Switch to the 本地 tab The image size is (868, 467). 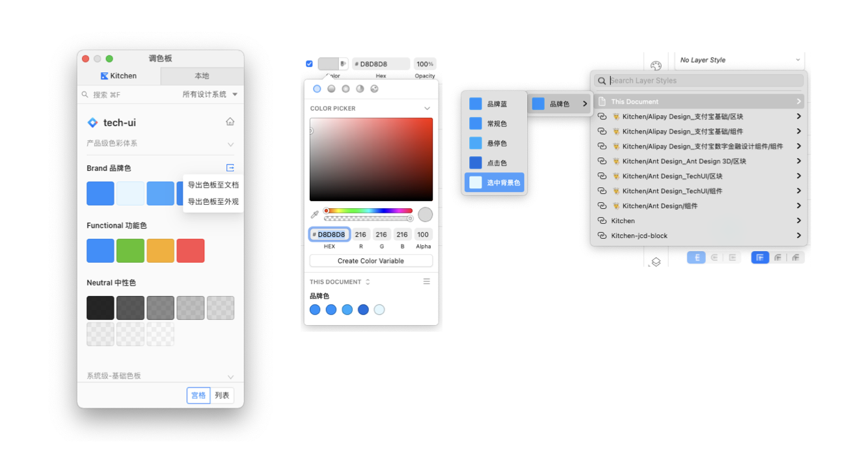202,76
